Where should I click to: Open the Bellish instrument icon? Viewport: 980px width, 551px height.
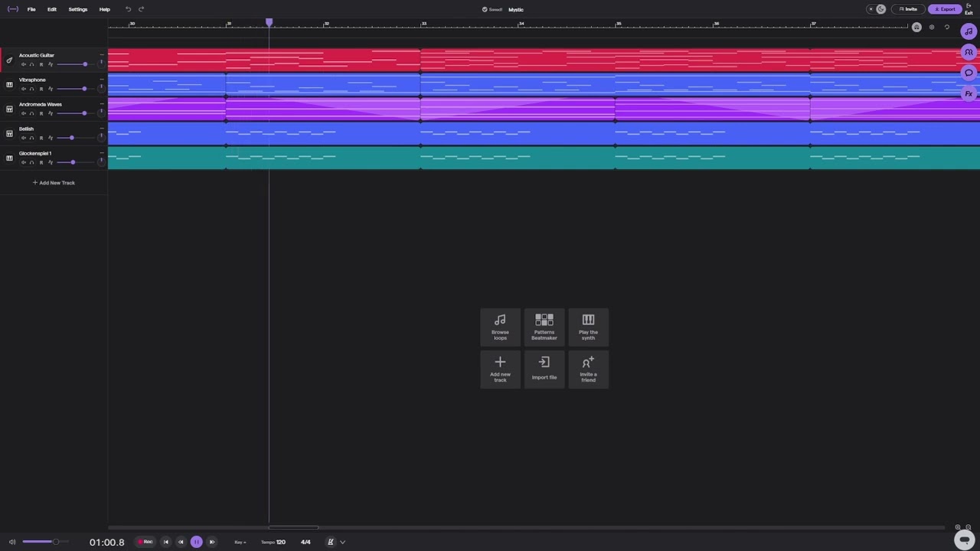(9, 133)
